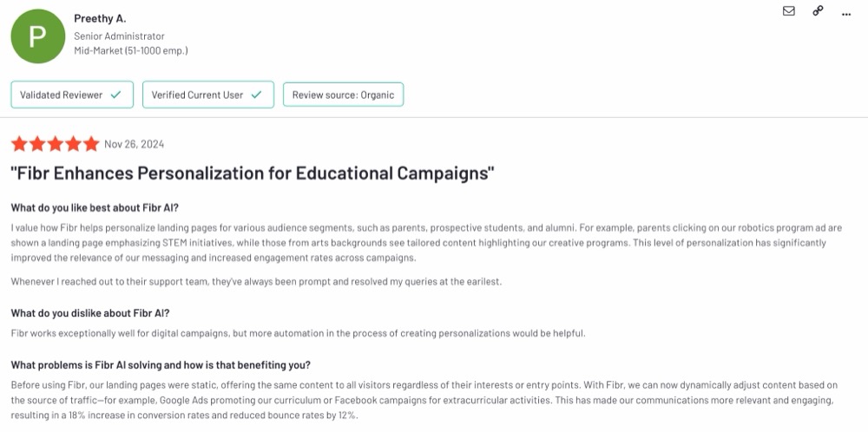Click the fifth rating star

tap(91, 144)
